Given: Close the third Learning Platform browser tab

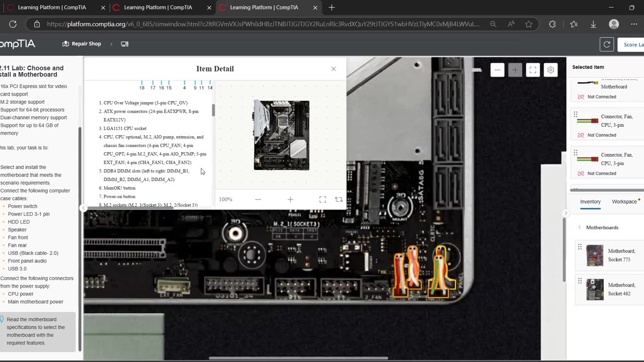Looking at the screenshot, I should point(315,8).
